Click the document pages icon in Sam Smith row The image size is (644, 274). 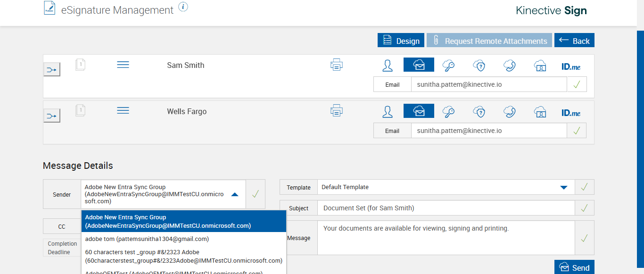[x=81, y=65]
